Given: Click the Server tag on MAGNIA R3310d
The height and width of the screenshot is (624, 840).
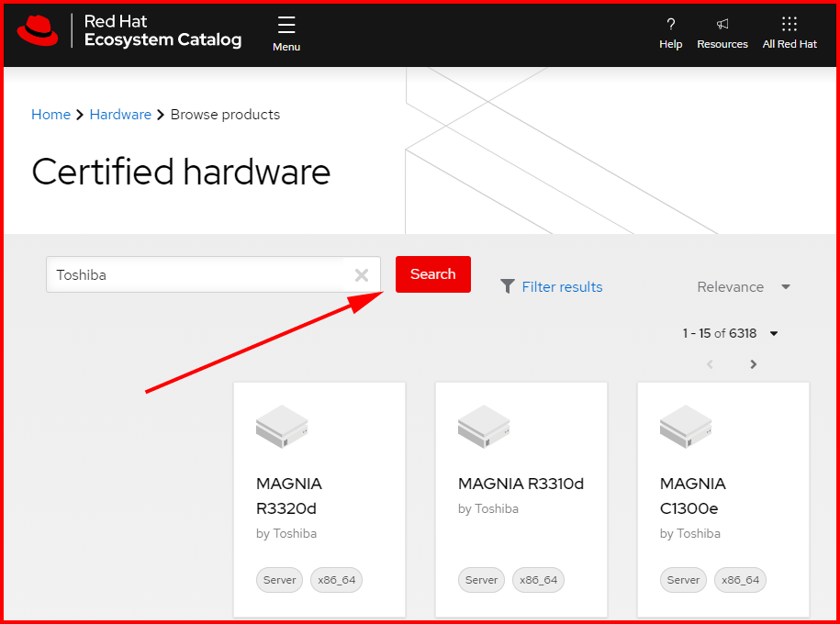Looking at the screenshot, I should coord(482,580).
